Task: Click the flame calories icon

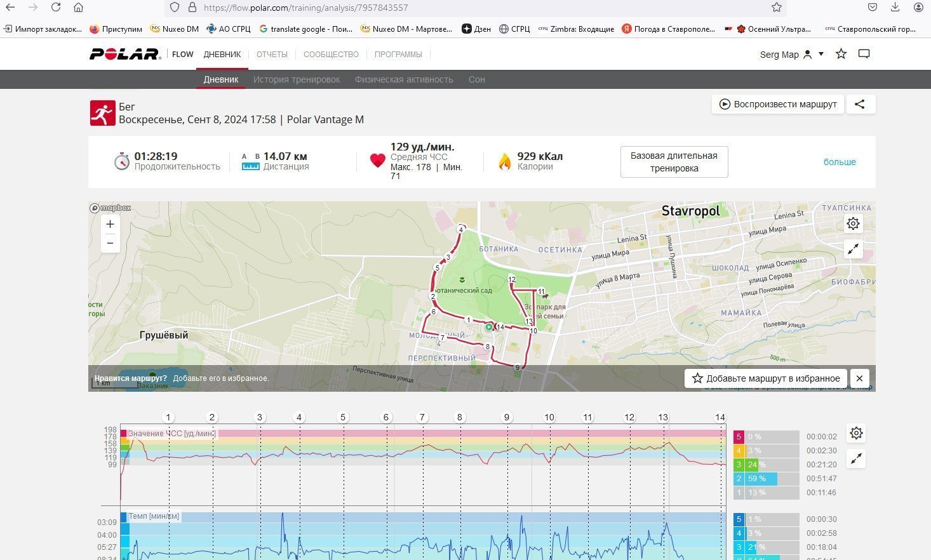Action: tap(504, 161)
